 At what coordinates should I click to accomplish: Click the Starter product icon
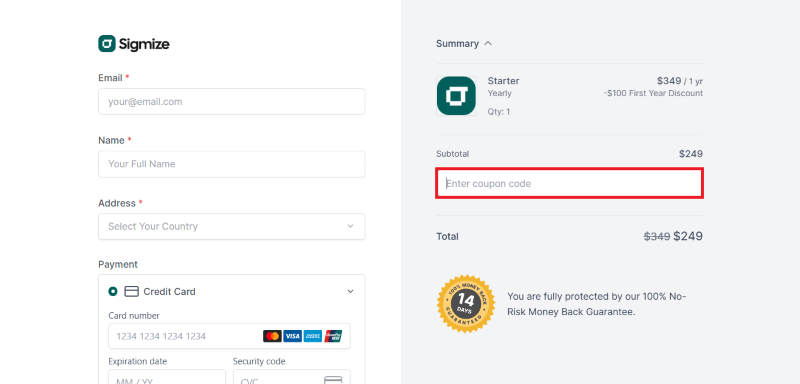point(456,96)
